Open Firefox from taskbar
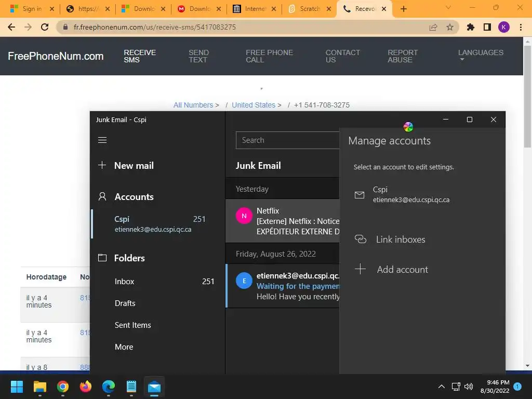Viewport: 532px width, 399px height. 86,387
